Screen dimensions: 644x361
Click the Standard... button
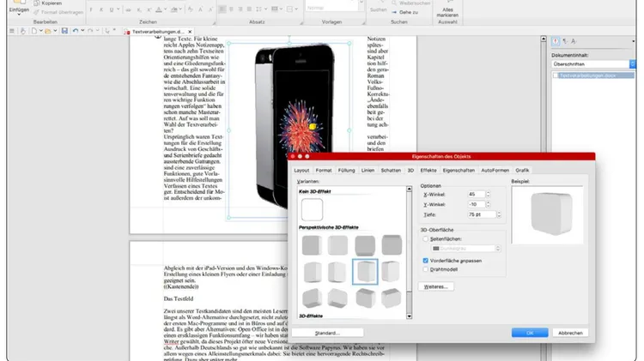click(327, 333)
